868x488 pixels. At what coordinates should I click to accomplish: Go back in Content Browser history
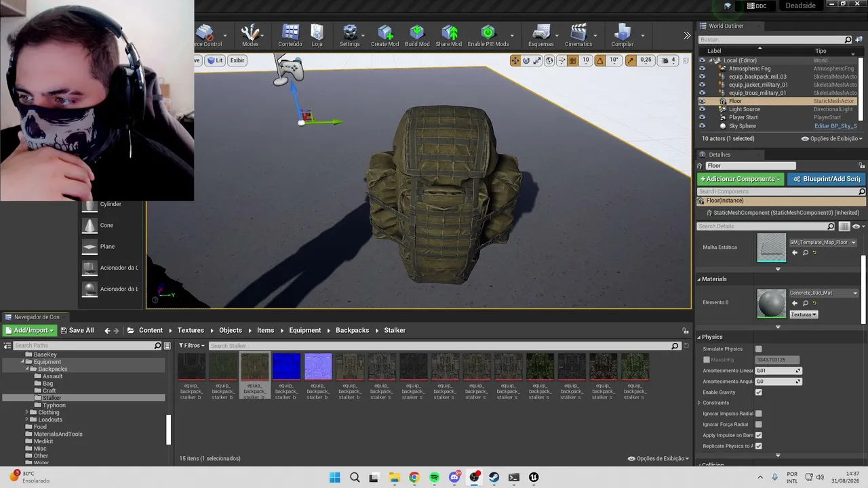(x=107, y=331)
